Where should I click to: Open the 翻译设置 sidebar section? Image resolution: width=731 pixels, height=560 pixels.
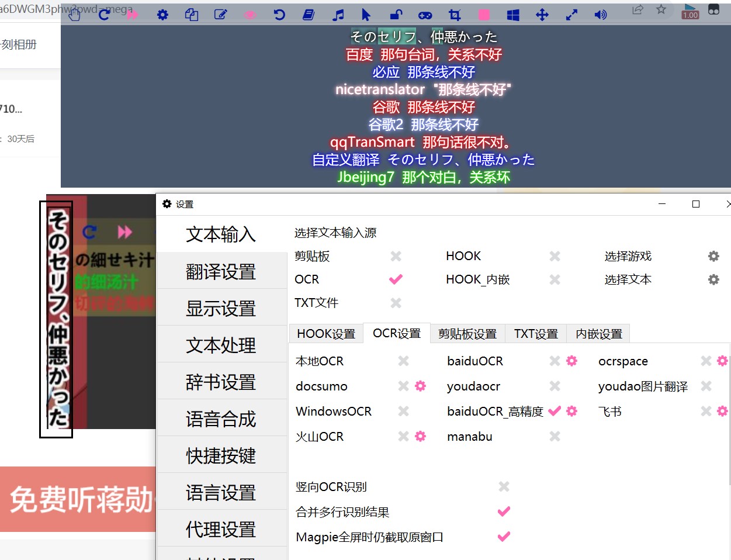coord(222,271)
